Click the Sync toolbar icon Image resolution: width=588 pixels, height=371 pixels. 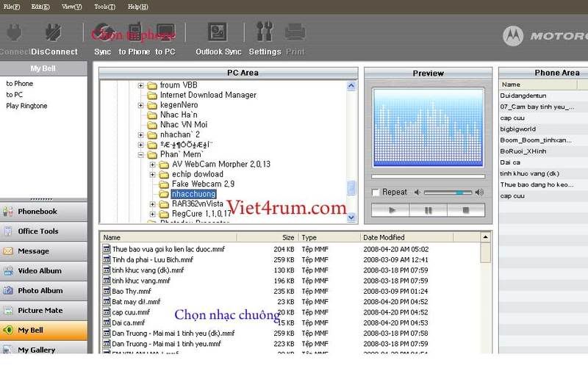(104, 32)
